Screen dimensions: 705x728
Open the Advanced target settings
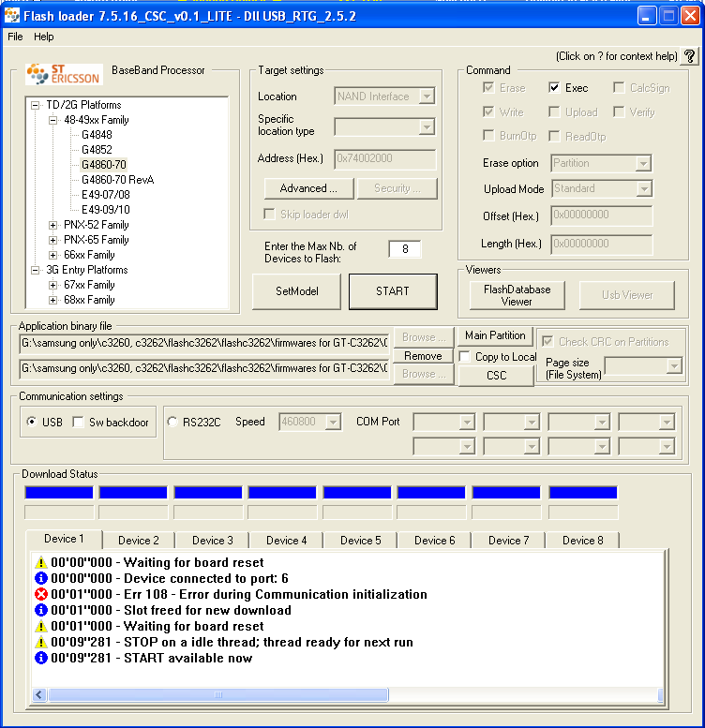coord(308,188)
